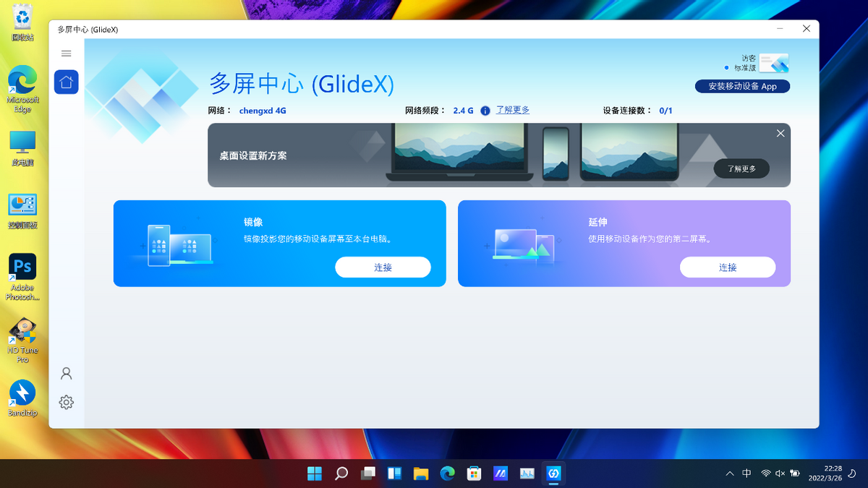Open the 了解更多 link beside 2.4 G

coord(513,110)
